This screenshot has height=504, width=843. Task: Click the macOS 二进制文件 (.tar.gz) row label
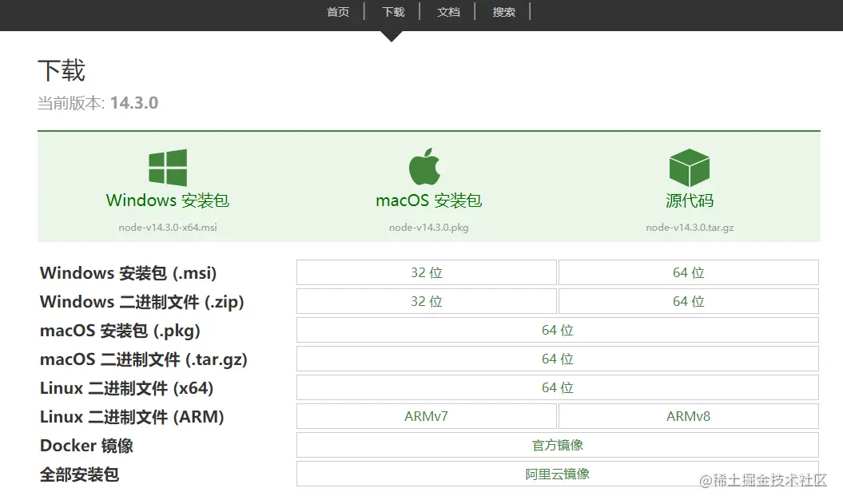144,359
